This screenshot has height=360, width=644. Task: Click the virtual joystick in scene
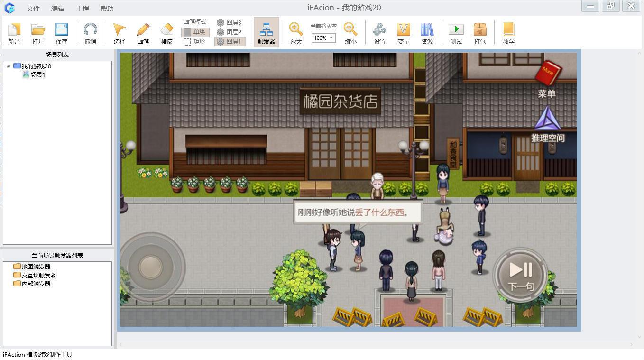pos(151,267)
